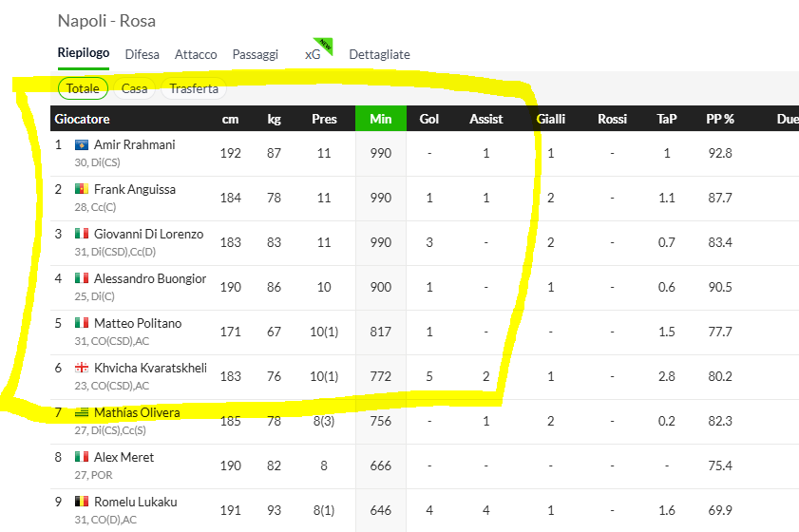Switch to the Dettagliate tab
Viewport: 799px width, 532px height.
tap(380, 54)
